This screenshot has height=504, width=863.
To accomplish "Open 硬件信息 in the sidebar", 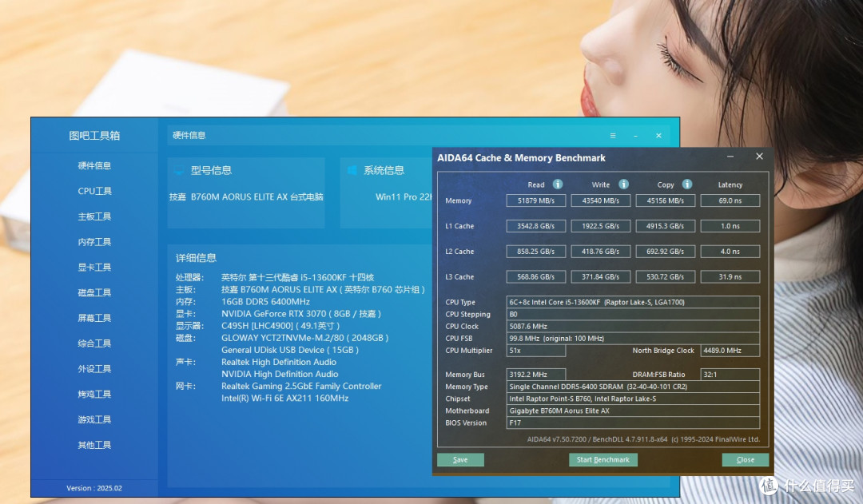I will 94,165.
